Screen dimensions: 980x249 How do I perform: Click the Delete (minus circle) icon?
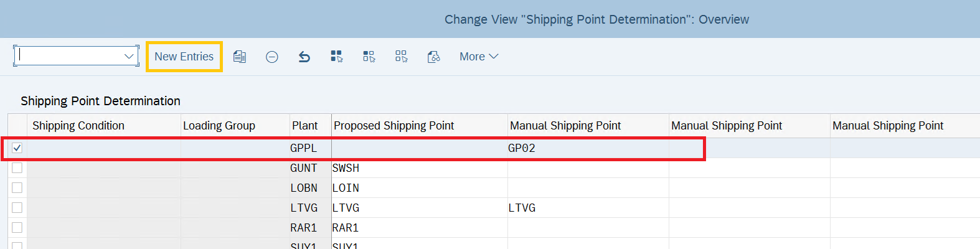coord(272,57)
